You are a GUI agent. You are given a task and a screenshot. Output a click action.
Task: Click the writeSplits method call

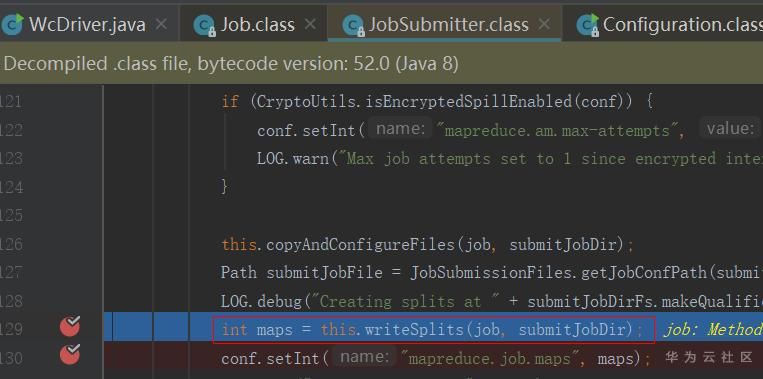pos(414,330)
